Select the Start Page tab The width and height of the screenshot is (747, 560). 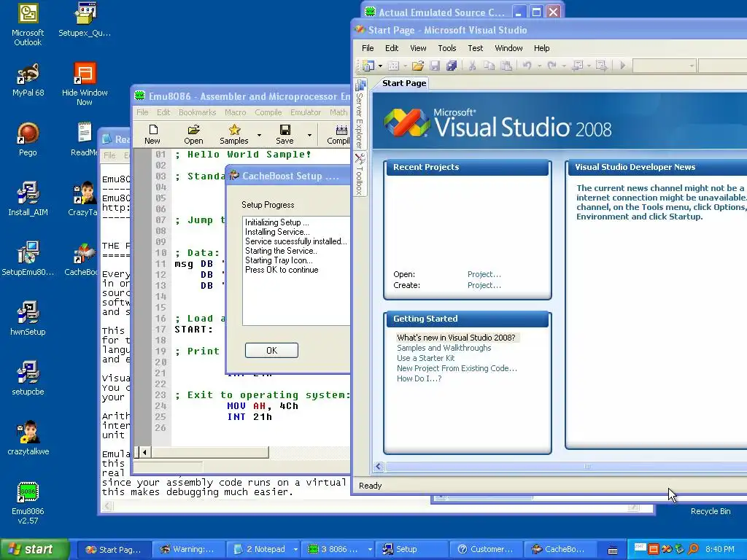pyautogui.click(x=404, y=83)
